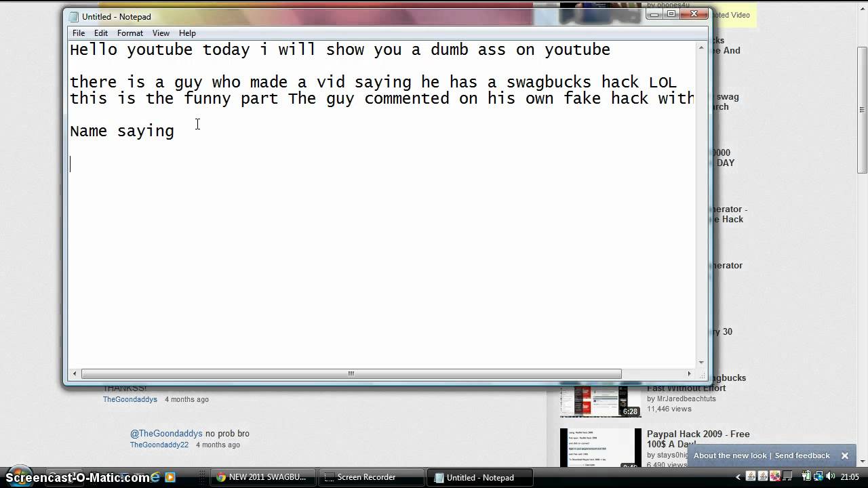This screenshot has width=868, height=488.
Task: Open the Format menu in Notepad
Action: [x=130, y=33]
